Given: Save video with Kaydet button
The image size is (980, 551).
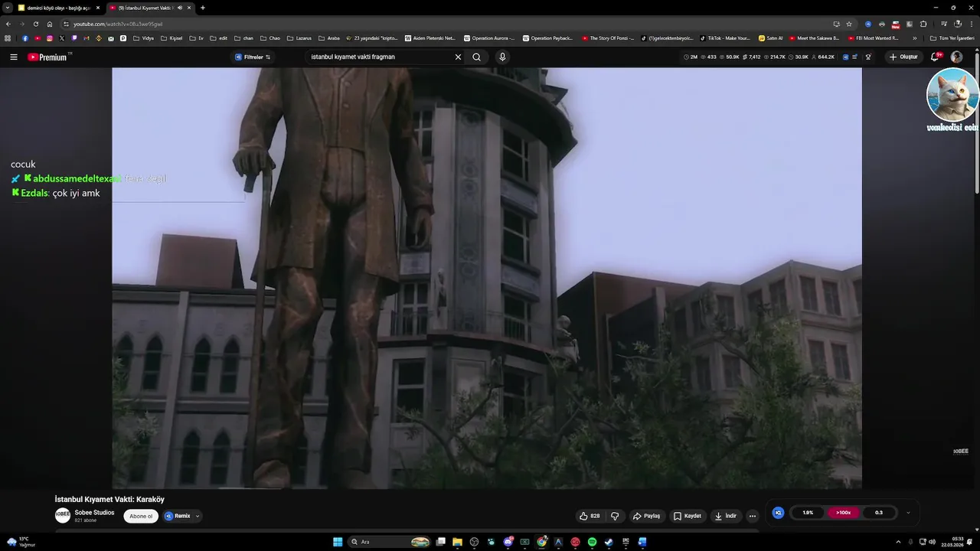Looking at the screenshot, I should [x=688, y=516].
